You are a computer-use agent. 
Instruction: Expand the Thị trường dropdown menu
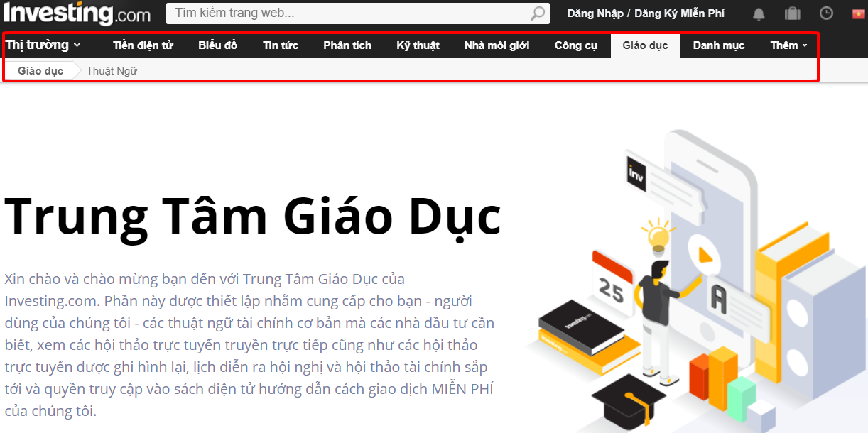pyautogui.click(x=43, y=45)
